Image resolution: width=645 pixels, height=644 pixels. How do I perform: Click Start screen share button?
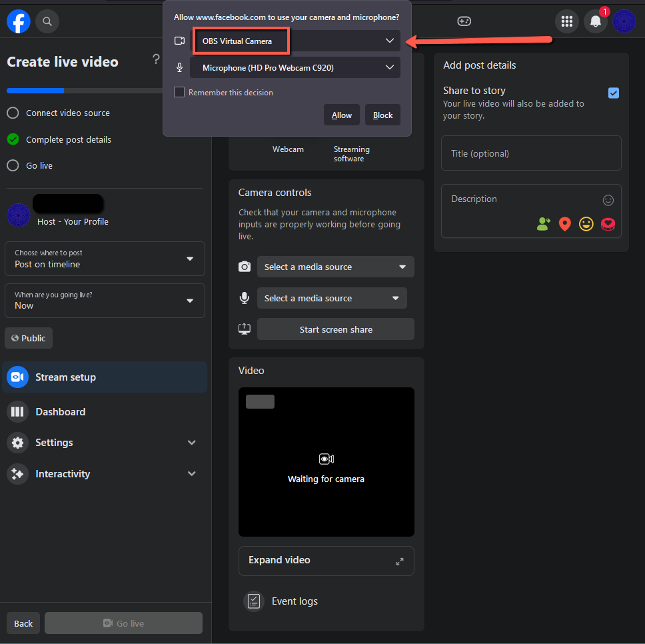point(336,329)
